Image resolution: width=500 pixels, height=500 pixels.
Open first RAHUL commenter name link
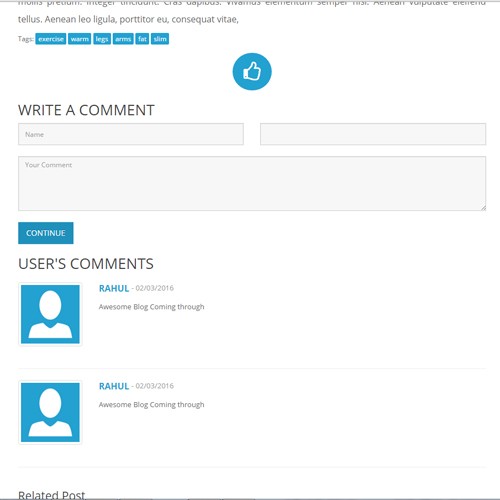tap(114, 288)
